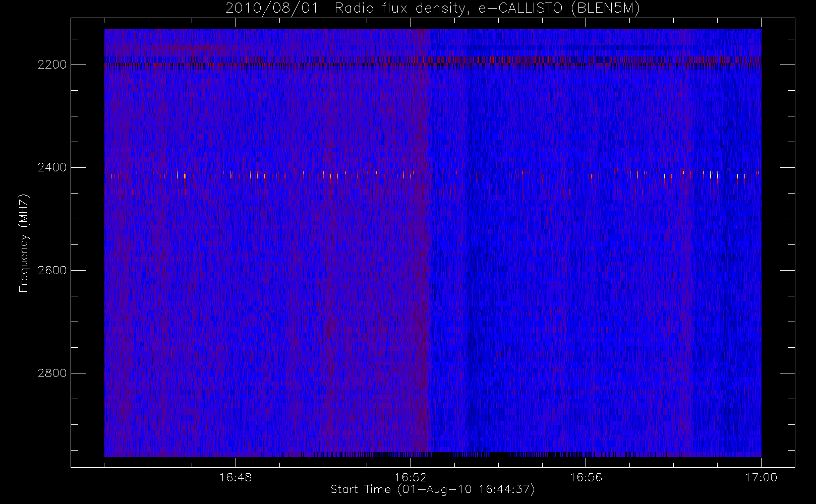816x504 pixels.
Task: Click the 2600 frequency tick label
Action: (x=52, y=270)
